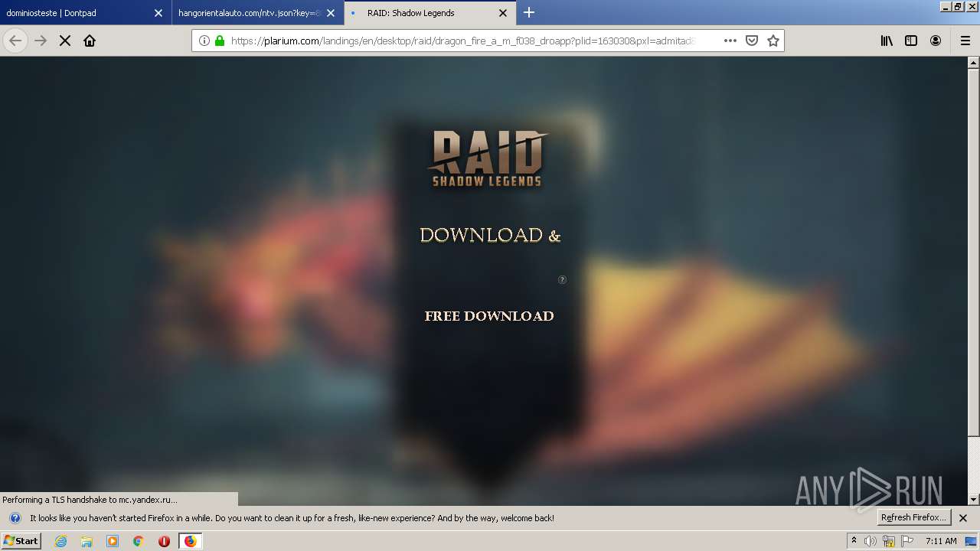Show site information icon in address bar
The height and width of the screenshot is (551, 980).
[204, 41]
